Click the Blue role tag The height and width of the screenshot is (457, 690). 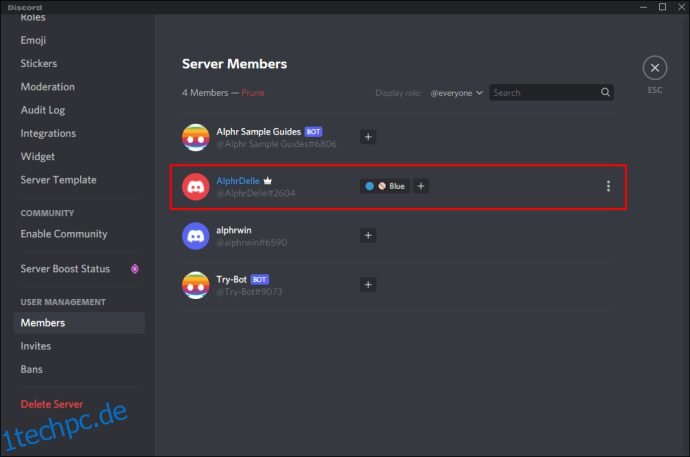(x=385, y=186)
